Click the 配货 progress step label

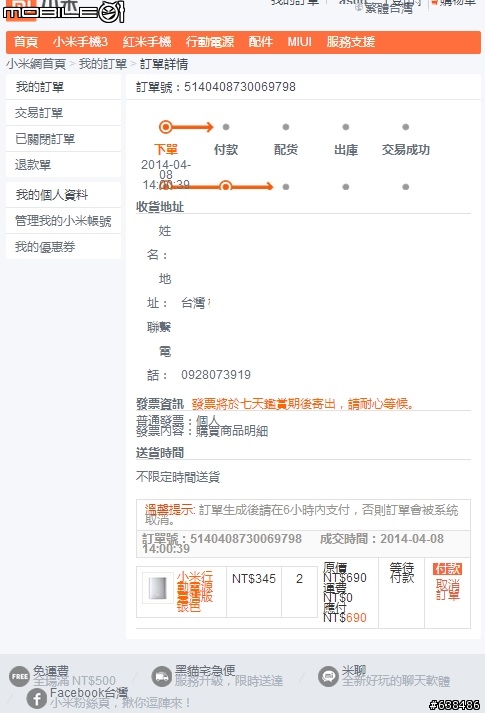pos(286,150)
